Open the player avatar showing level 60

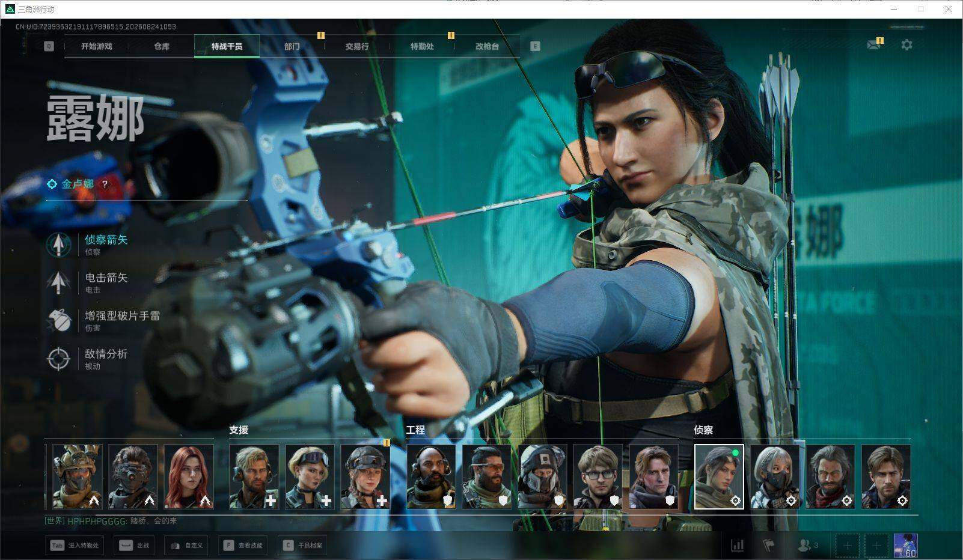point(905,546)
